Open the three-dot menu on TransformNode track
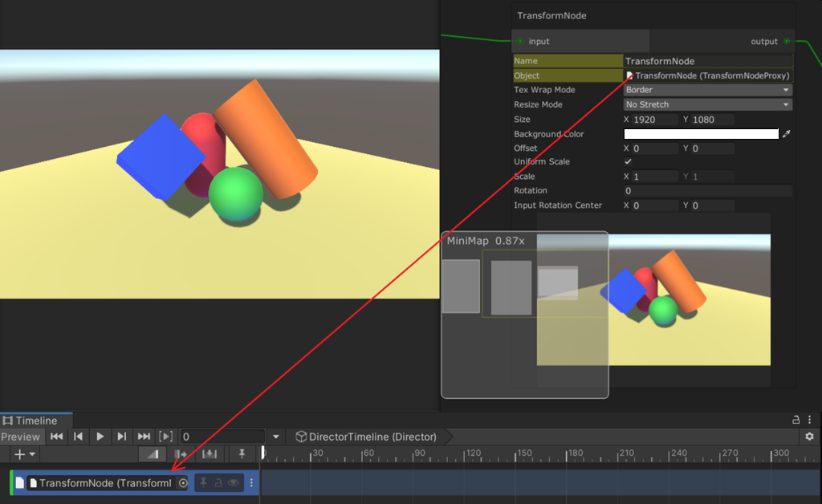 251,482
